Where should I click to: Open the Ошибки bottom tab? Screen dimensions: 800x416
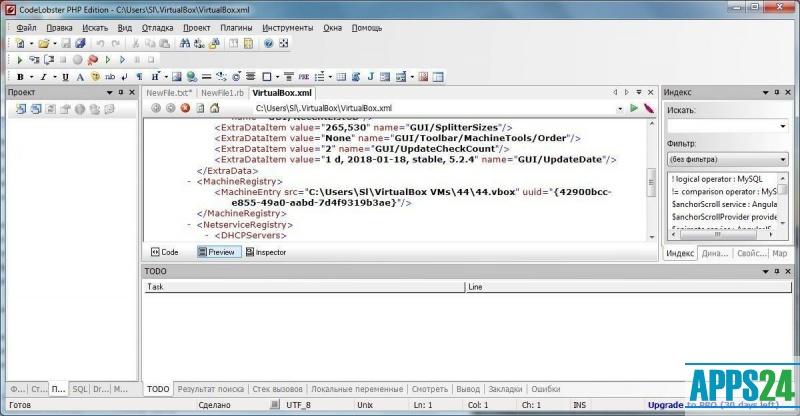click(x=545, y=389)
